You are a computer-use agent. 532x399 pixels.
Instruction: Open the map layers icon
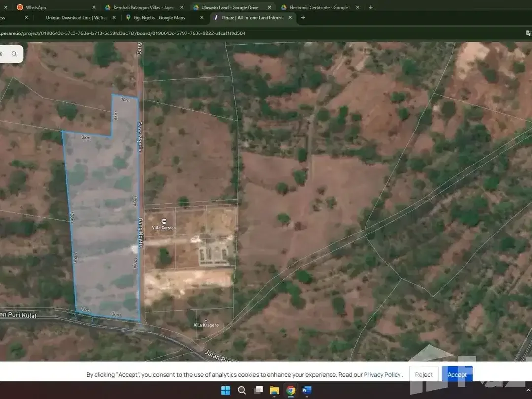pyautogui.click(x=1, y=54)
